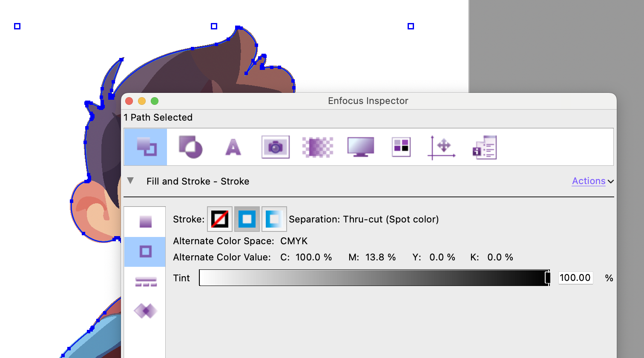
Task: Zoom the Enfocus Inspector window (green button)
Action: tap(155, 101)
